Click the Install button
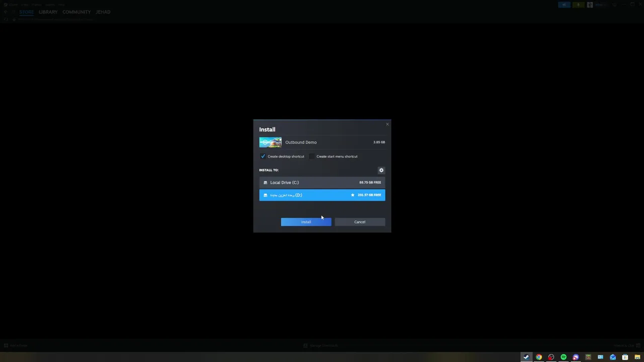This screenshot has width=644, height=362. point(306,222)
